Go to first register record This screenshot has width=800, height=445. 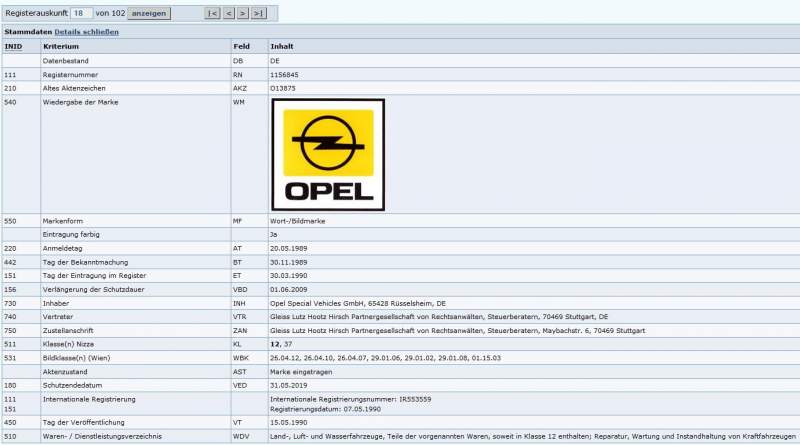point(212,13)
